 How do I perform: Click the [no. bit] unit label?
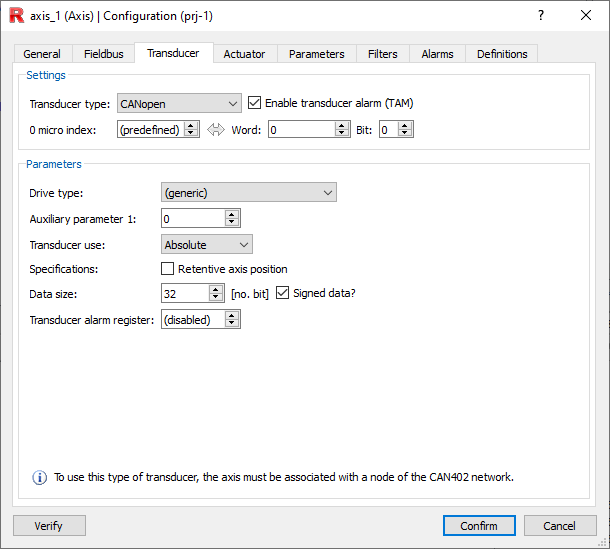250,294
